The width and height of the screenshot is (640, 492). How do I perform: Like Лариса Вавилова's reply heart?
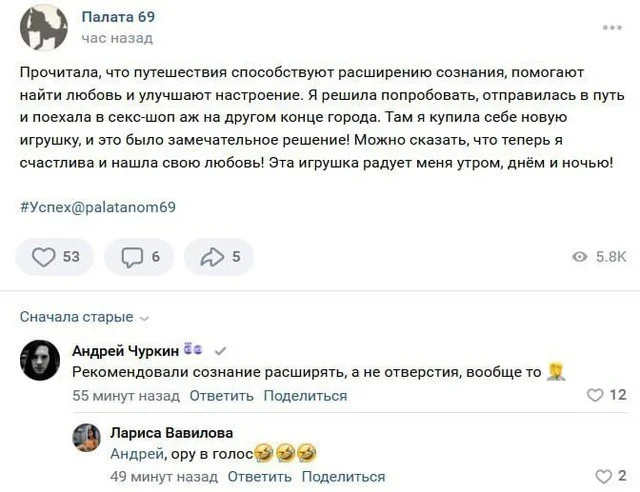(x=603, y=476)
